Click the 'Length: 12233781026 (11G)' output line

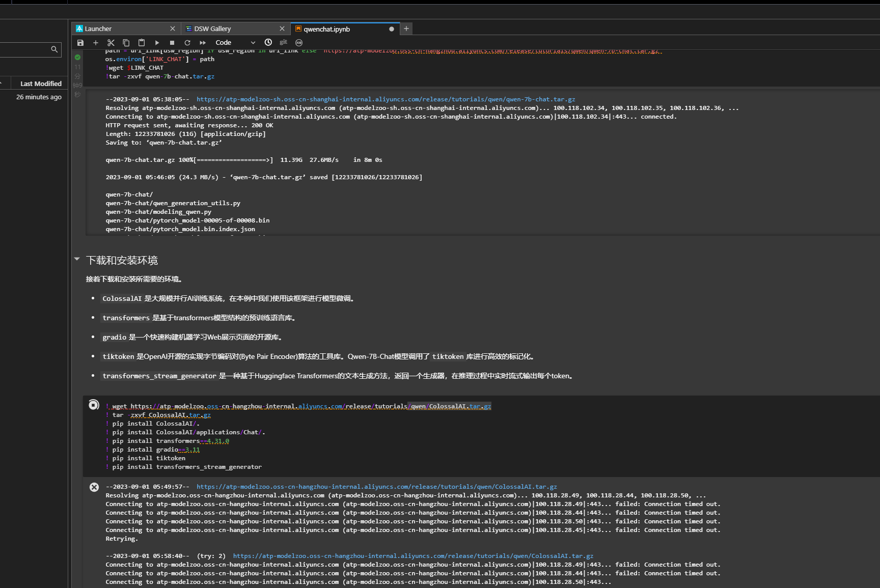click(x=186, y=134)
